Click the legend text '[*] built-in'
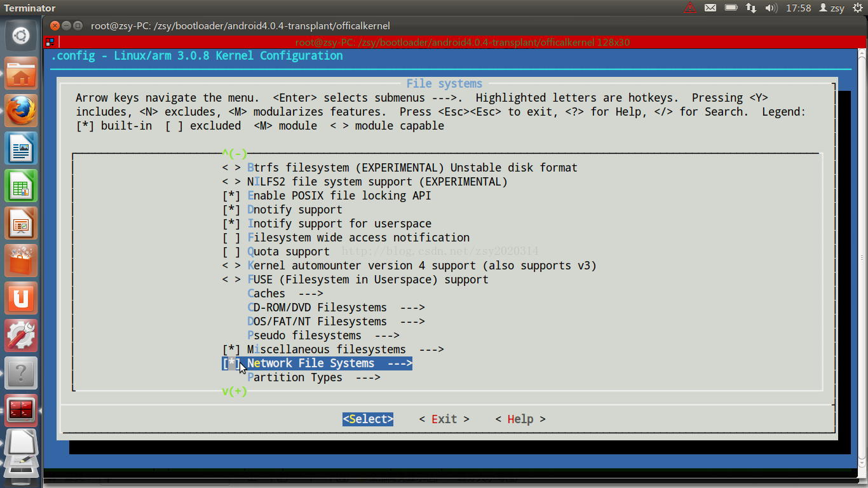 point(114,126)
